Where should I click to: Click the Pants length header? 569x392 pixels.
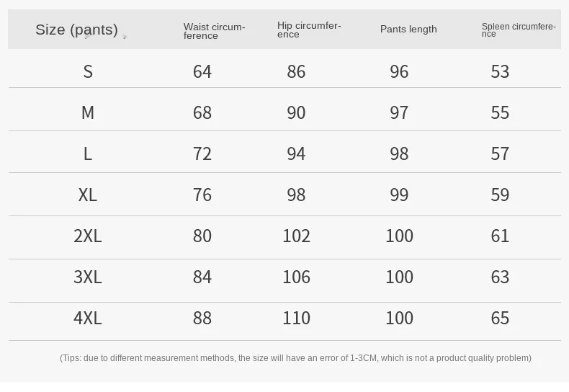pyautogui.click(x=408, y=30)
